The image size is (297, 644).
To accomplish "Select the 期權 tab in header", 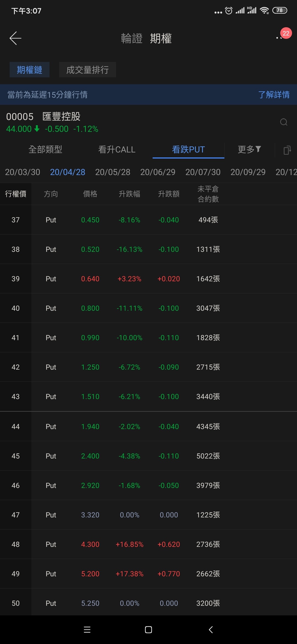I will 161,38.
